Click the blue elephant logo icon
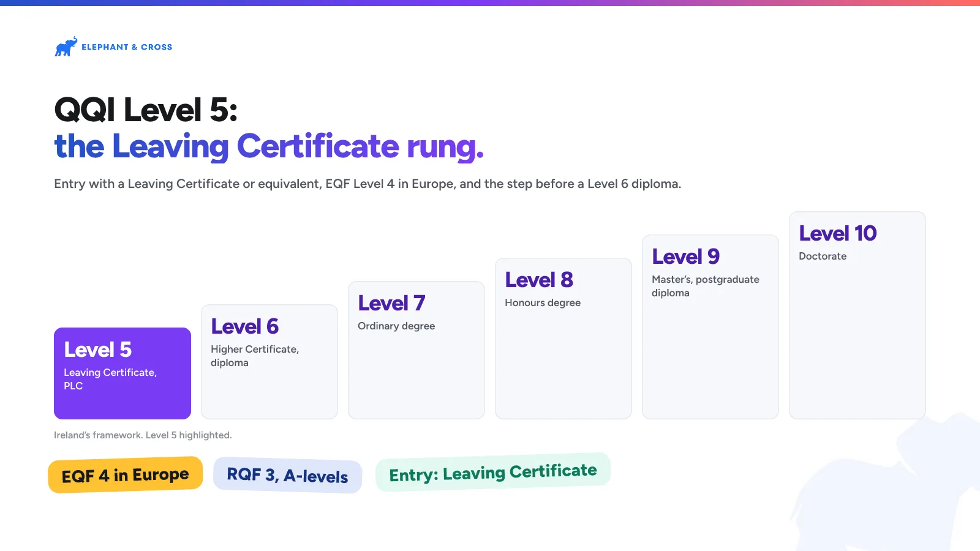Viewport: 980px width, 551px height. (x=66, y=47)
